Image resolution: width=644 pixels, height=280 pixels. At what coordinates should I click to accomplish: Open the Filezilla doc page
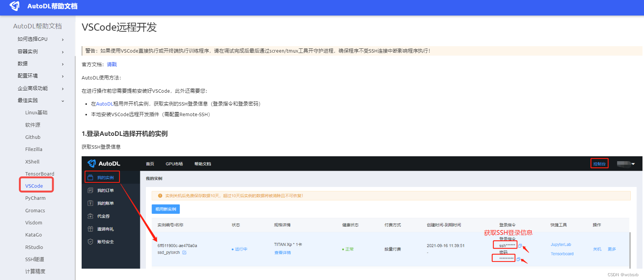click(34, 149)
